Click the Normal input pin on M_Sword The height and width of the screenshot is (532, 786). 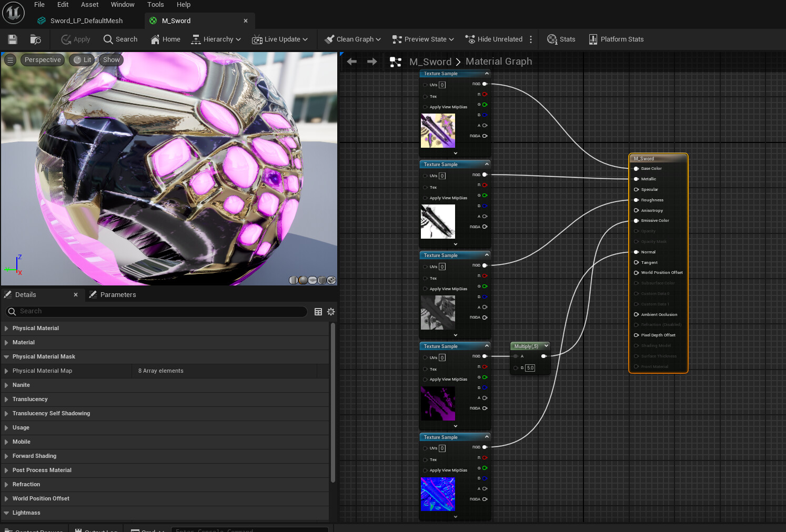pos(636,252)
